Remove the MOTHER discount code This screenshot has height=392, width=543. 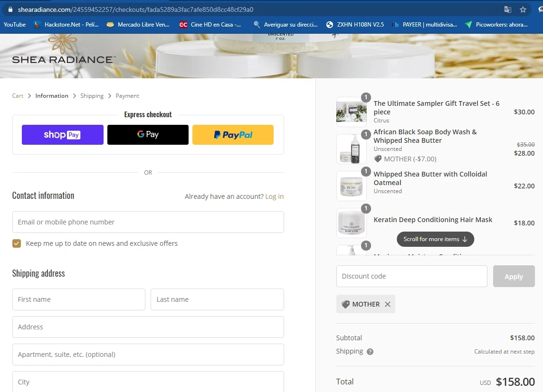(x=388, y=304)
